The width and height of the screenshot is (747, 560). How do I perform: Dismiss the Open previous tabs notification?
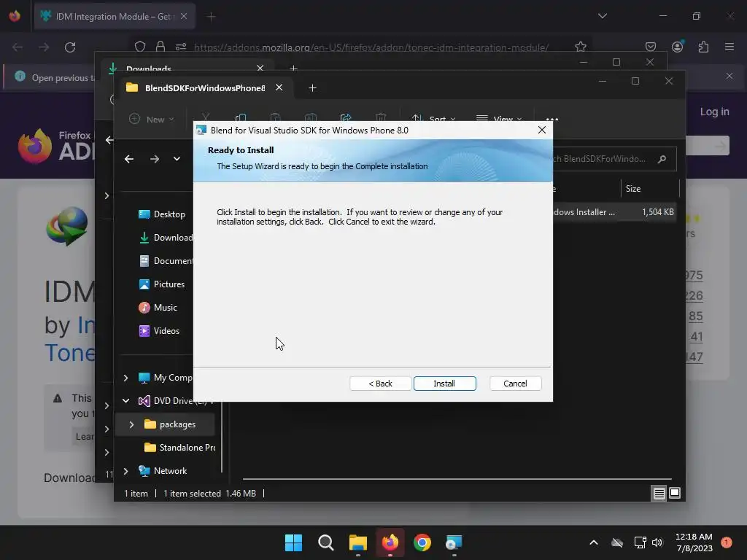point(729,76)
